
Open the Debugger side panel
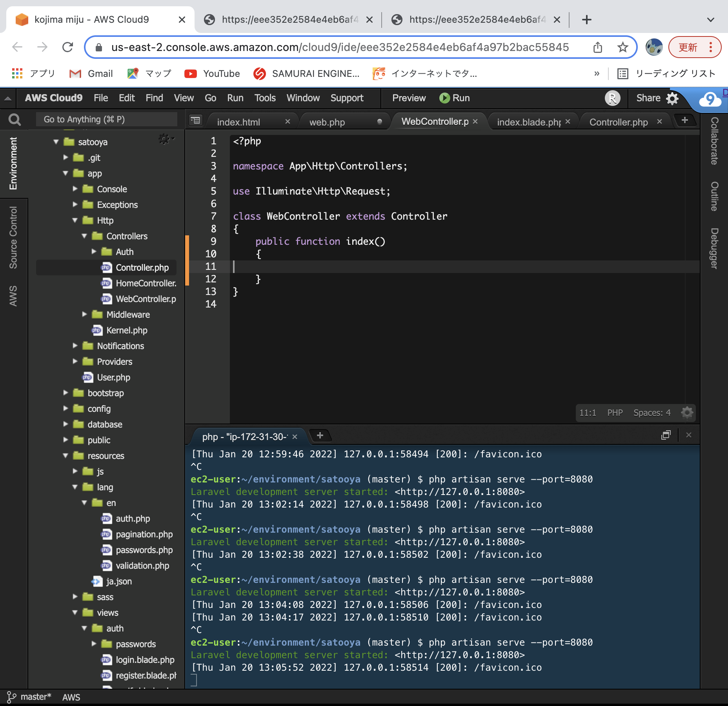[714, 248]
